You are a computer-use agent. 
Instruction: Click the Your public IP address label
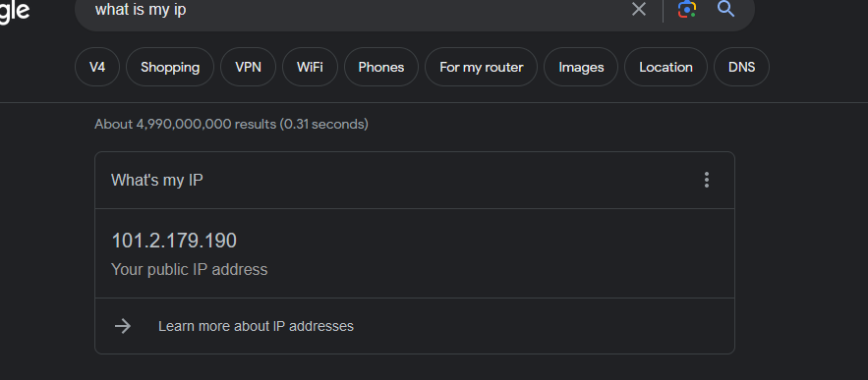coord(190,269)
